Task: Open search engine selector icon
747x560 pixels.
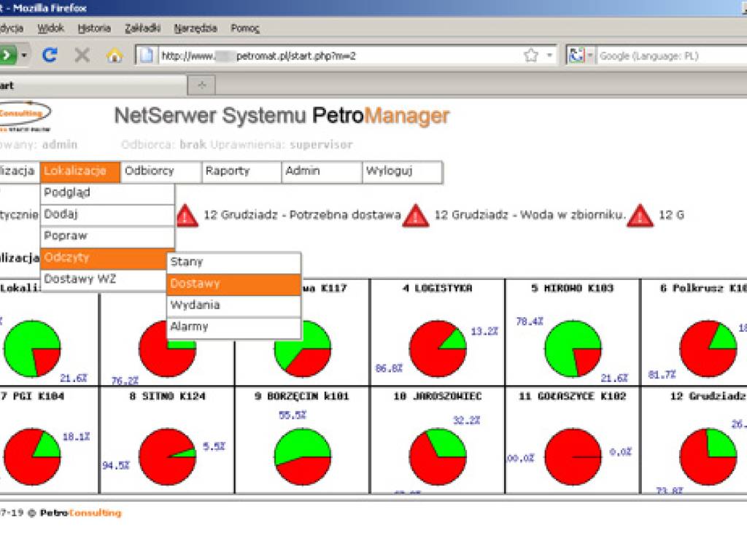Action: click(580, 55)
